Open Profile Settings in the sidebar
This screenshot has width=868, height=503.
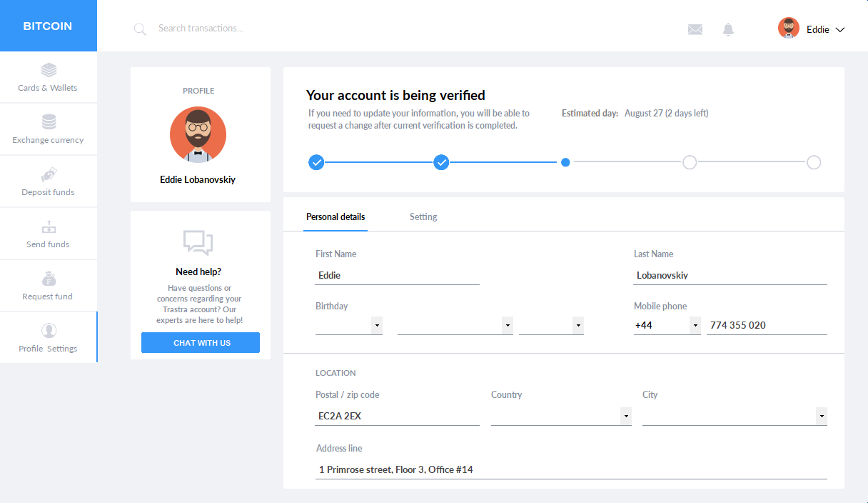[48, 337]
